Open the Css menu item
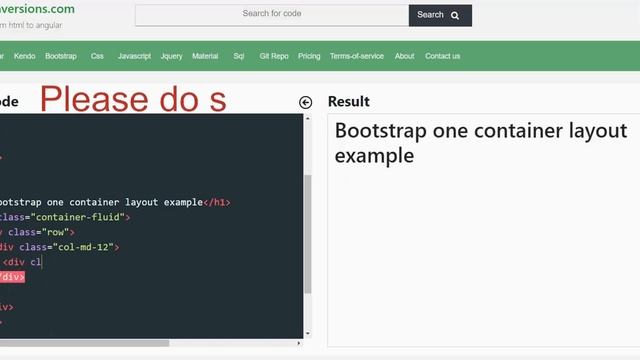 (97, 56)
